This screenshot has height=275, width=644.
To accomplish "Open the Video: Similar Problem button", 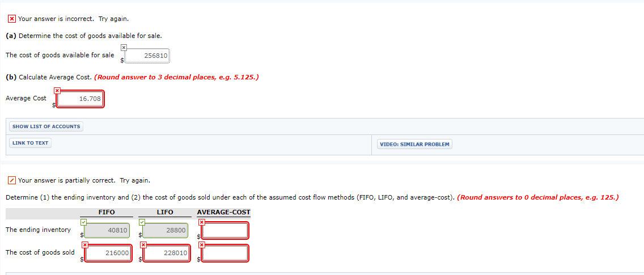I will pos(414,145).
